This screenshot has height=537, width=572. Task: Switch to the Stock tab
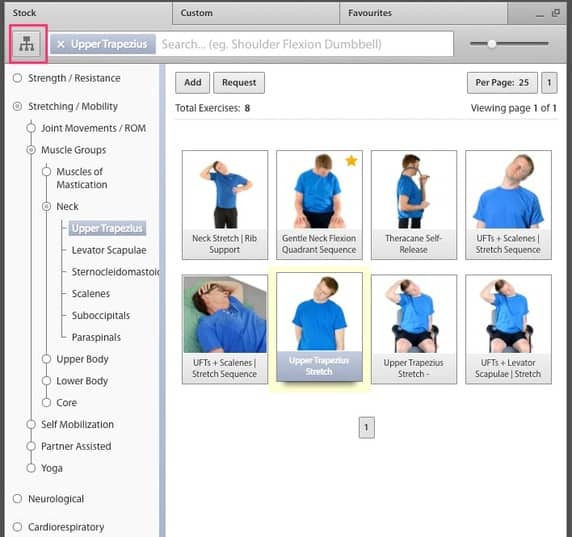click(x=88, y=13)
